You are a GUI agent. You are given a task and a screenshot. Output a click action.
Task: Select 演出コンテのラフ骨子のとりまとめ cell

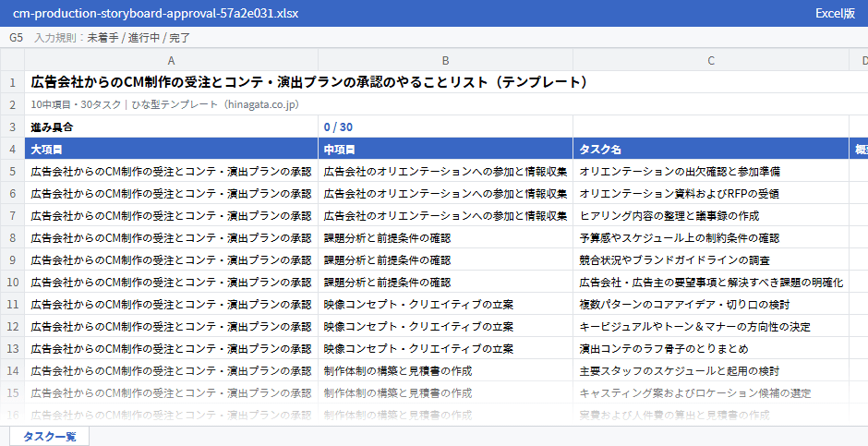(711, 348)
